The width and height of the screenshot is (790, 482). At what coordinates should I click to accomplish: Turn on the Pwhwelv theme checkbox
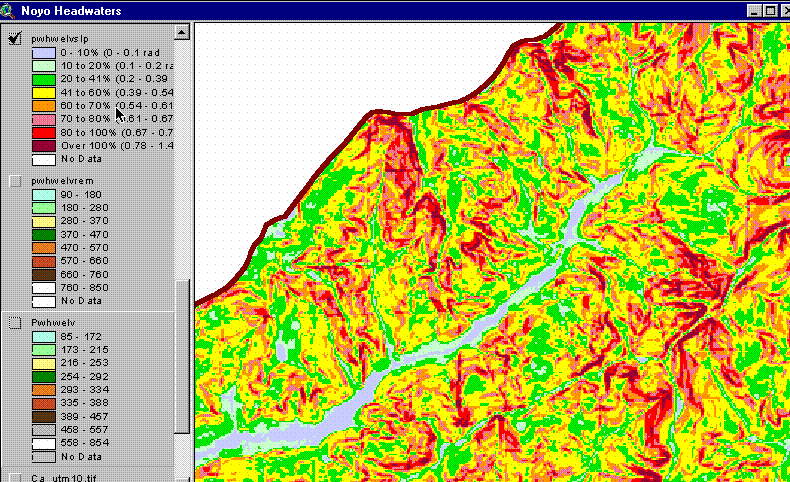(15, 323)
